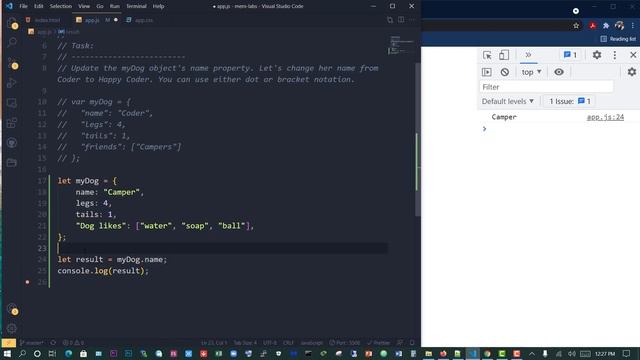Image resolution: width=640 pixels, height=360 pixels.
Task: Select the app.js editor tab
Action: click(92, 20)
